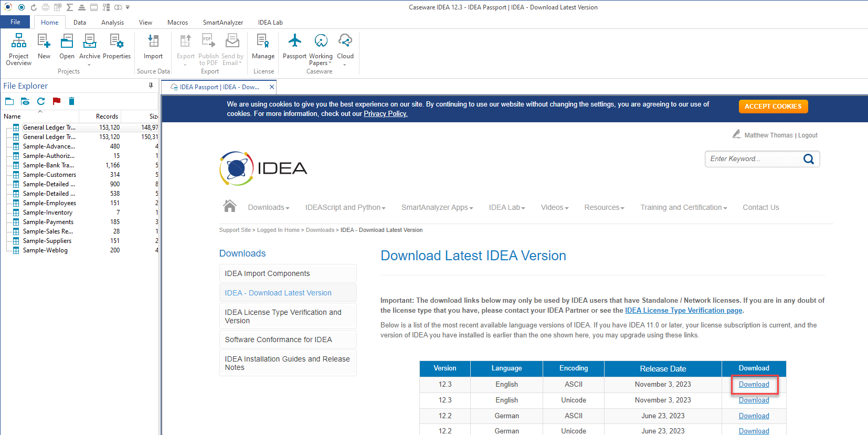Close the IDEA Passport document tab
Screen dimensions: 868x435
(272, 87)
